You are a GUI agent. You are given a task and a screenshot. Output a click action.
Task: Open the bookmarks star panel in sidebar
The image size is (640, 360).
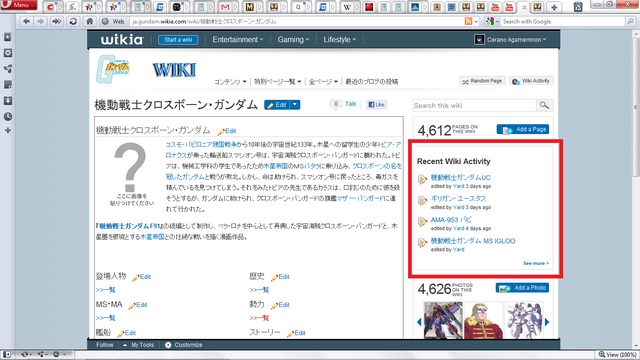7,37
